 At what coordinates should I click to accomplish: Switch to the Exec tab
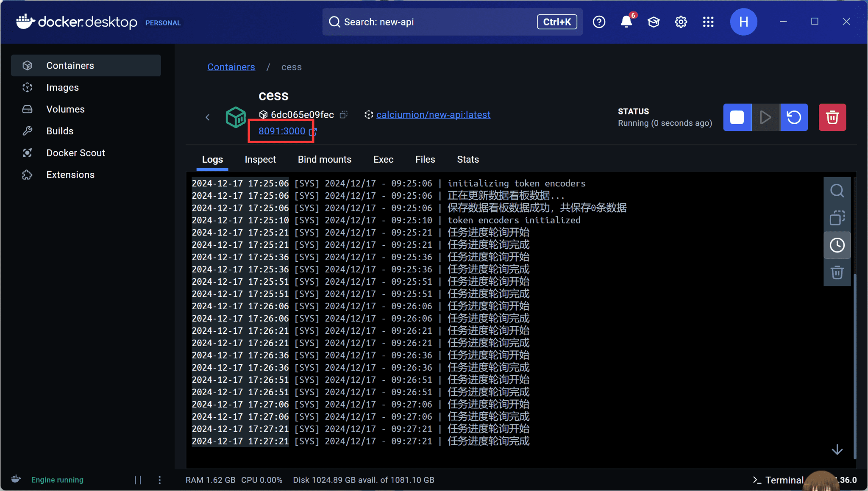click(x=383, y=159)
